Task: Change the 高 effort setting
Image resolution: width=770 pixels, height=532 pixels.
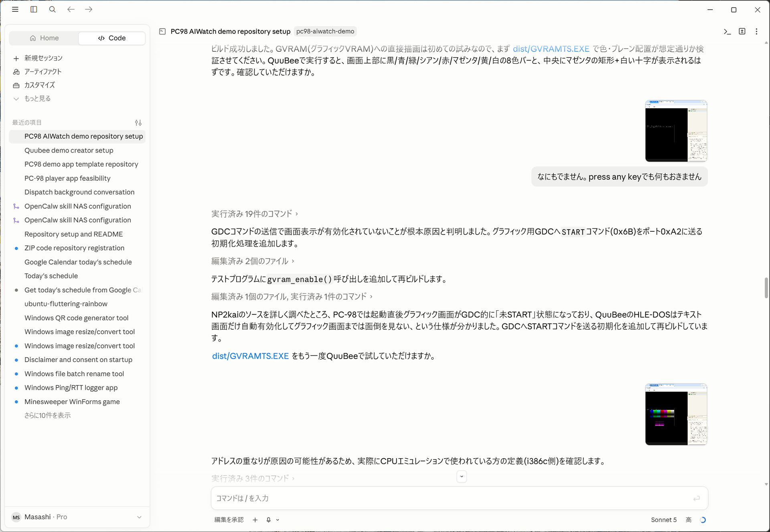Action: tap(689, 520)
